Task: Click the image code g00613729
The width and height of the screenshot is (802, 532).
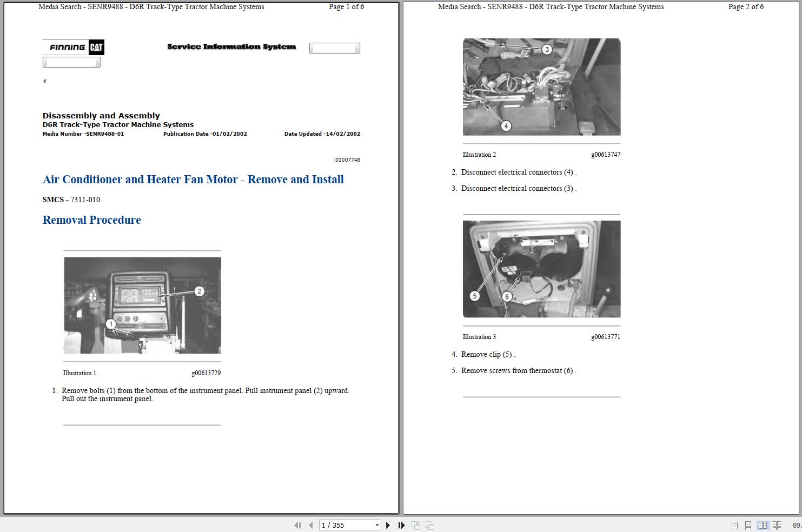Action: pos(206,373)
